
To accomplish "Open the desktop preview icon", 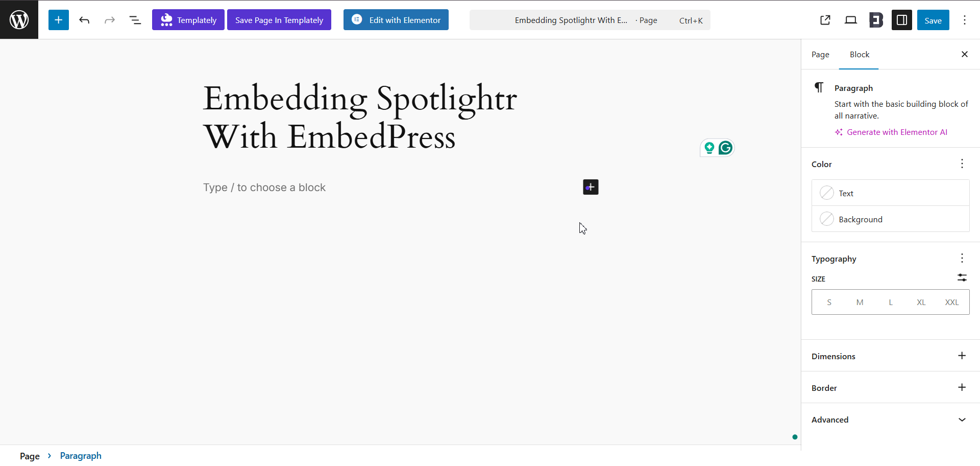I will click(x=850, y=20).
